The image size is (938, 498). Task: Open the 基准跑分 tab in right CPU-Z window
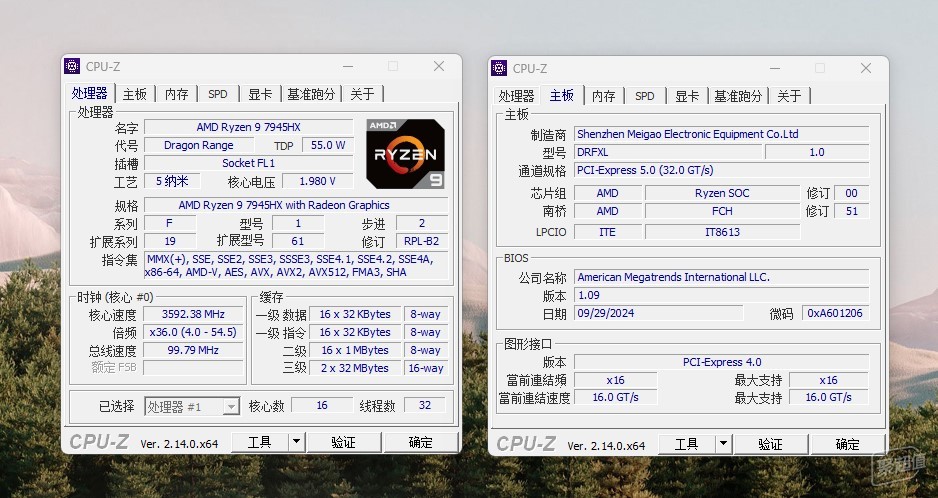pyautogui.click(x=738, y=96)
